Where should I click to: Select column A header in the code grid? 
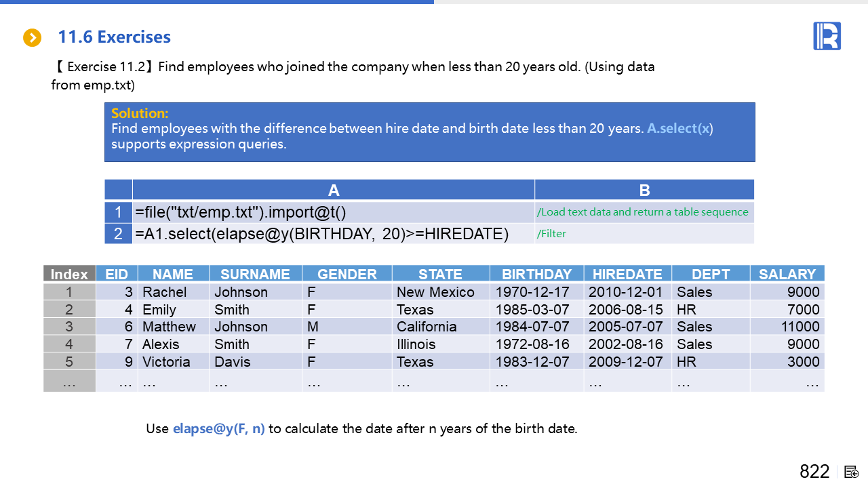pyautogui.click(x=333, y=190)
